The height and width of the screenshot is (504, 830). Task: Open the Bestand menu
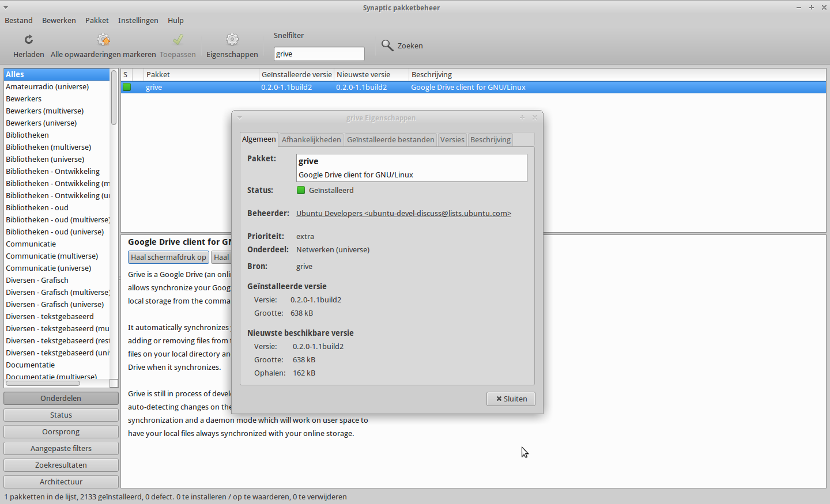click(18, 20)
